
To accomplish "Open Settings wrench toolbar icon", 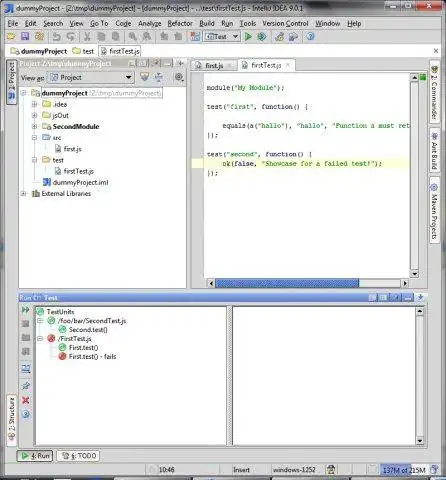I will pos(279,36).
